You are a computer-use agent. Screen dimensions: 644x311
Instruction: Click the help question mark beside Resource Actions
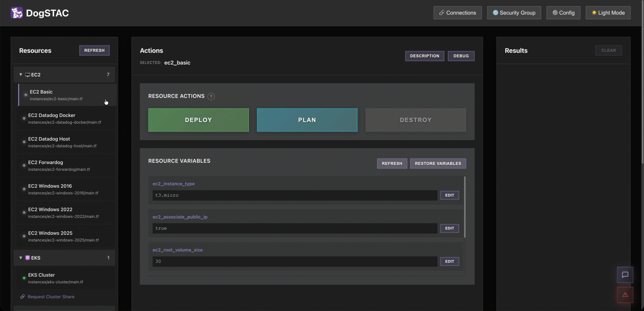click(211, 97)
